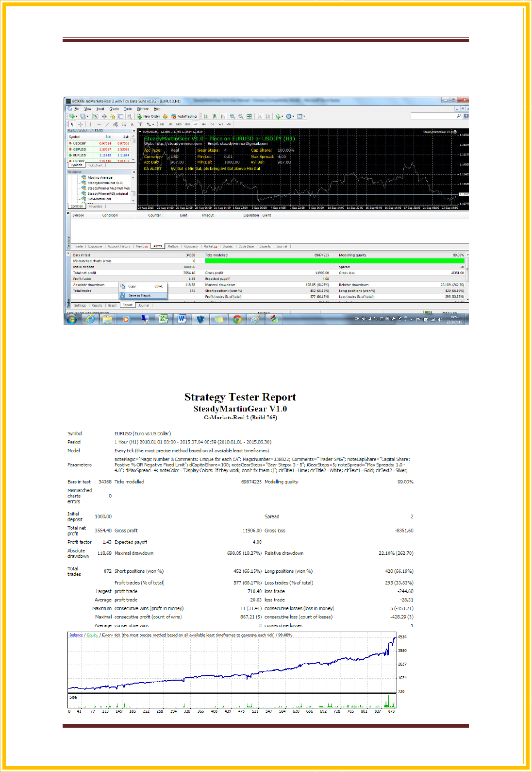532x772 pixels.
Task: Click the New Order toolbar button
Action: (x=149, y=116)
